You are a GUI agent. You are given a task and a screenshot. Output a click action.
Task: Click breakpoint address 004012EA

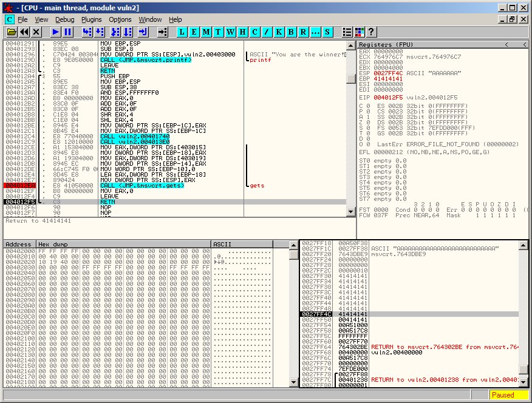21,185
